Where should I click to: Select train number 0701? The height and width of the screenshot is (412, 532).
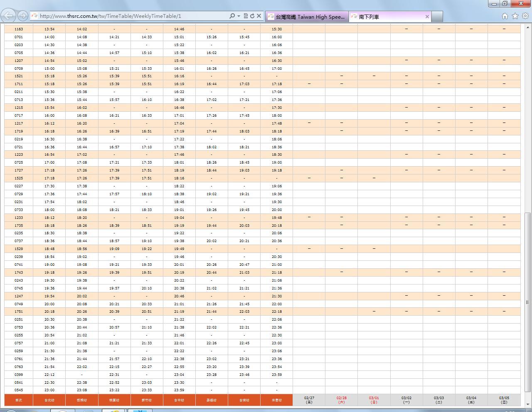(x=19, y=37)
